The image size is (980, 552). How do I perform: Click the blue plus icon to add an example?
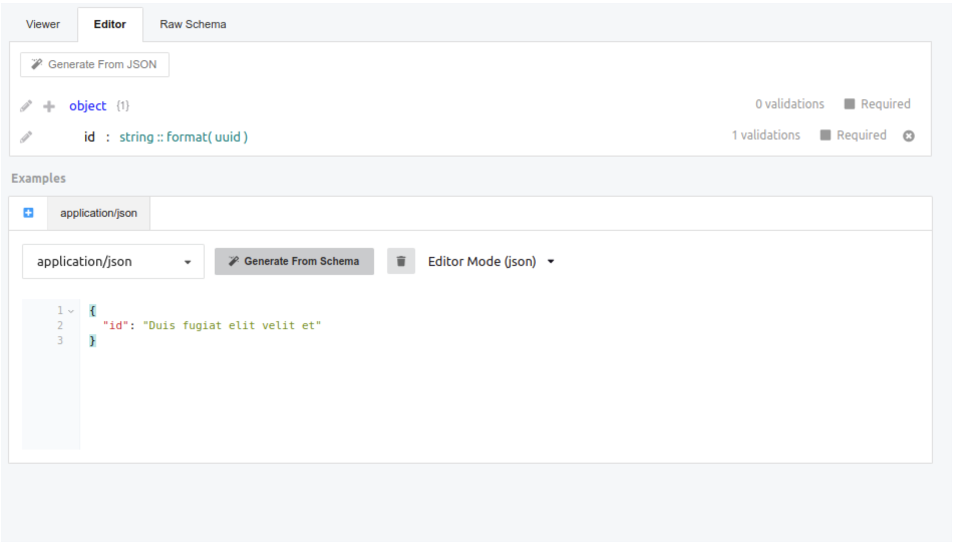[x=28, y=213]
